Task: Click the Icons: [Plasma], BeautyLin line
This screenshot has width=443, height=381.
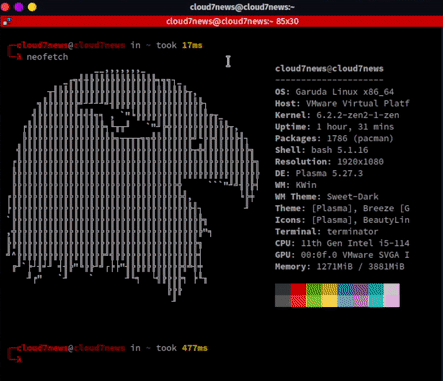Action: (342, 220)
